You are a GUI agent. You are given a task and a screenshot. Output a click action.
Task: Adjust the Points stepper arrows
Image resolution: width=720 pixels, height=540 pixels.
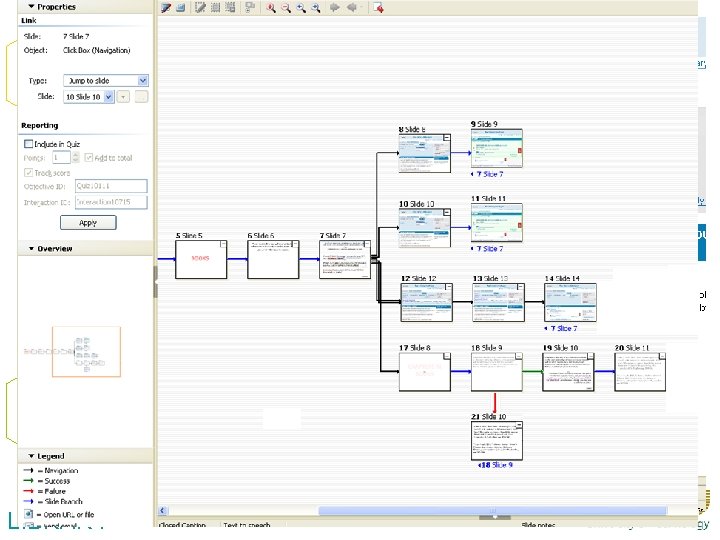pyautogui.click(x=76, y=158)
